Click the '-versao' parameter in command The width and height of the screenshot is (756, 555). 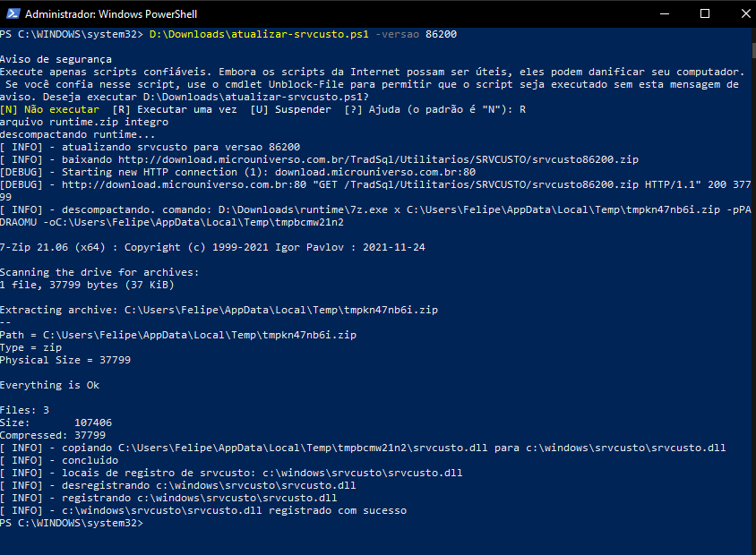398,34
